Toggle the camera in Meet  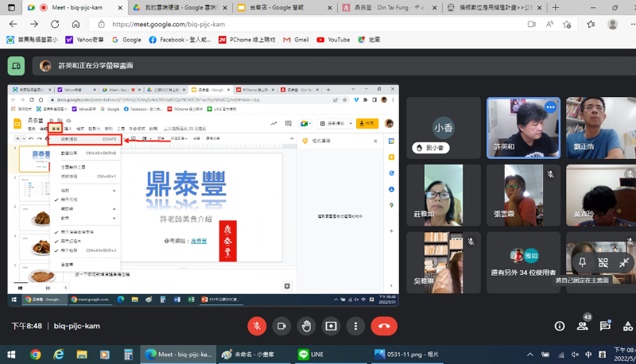pyautogui.click(x=281, y=326)
